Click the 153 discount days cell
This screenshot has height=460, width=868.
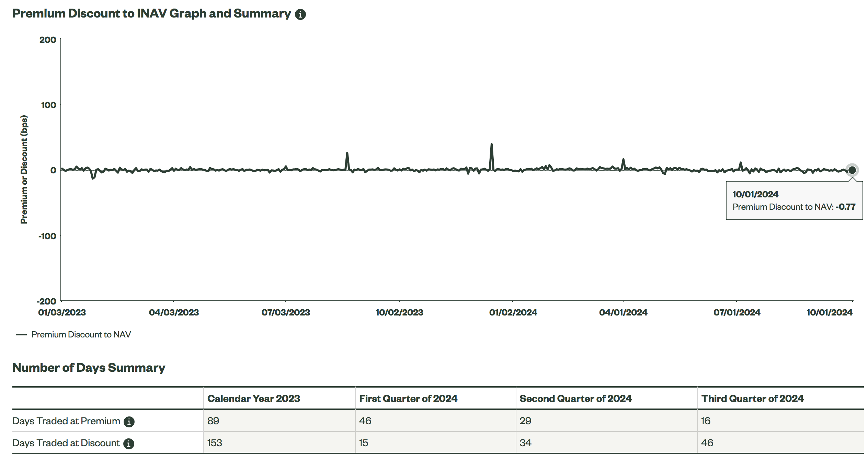[215, 443]
